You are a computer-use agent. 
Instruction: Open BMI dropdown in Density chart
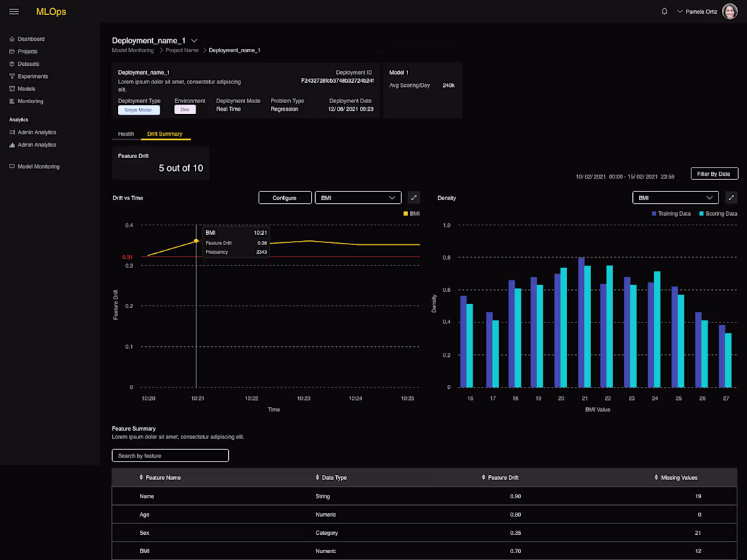tap(676, 198)
